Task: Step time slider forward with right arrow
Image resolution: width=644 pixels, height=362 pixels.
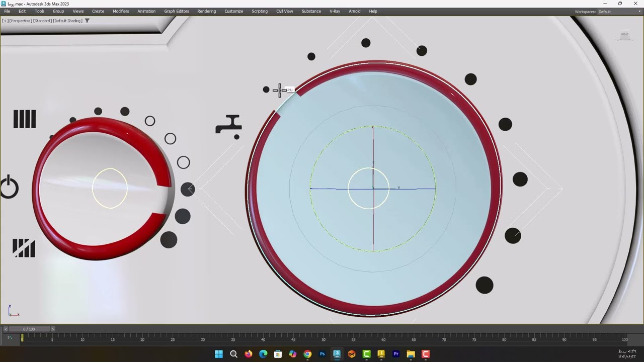Action: 53,329
